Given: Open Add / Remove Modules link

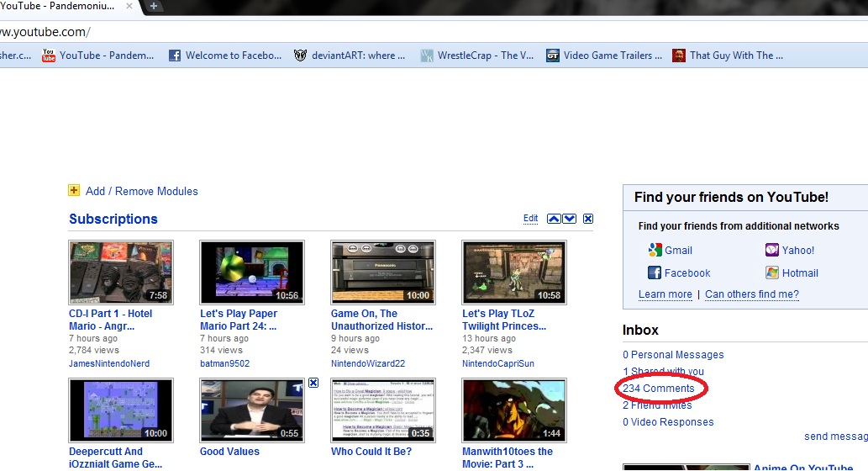Looking at the screenshot, I should tap(142, 191).
